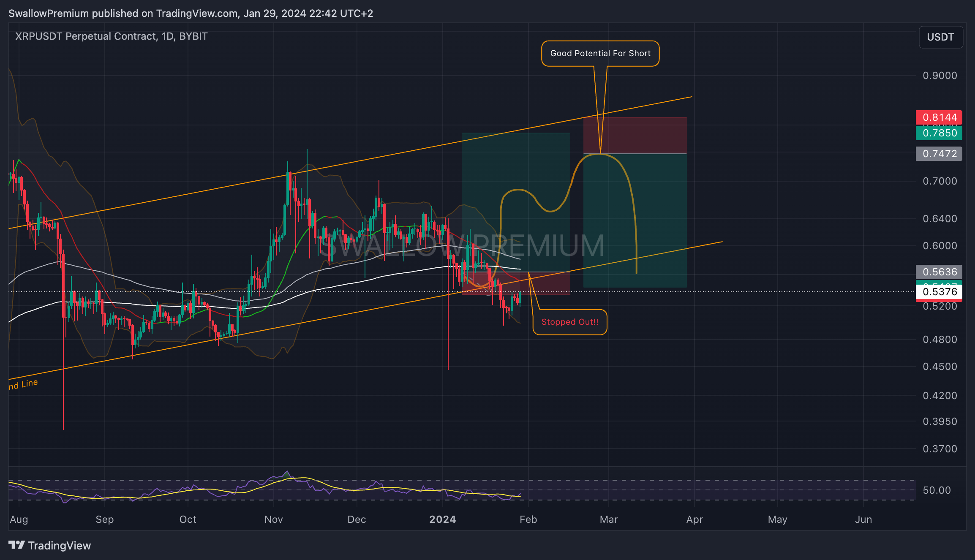Click the partial 'nd Line' trend label
This screenshot has height=560, width=975.
click(23, 384)
